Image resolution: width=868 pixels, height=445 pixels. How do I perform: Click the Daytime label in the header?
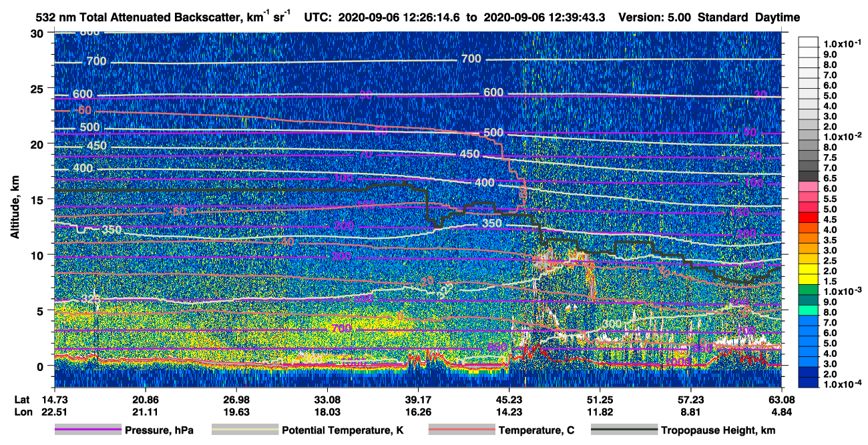pos(777,18)
